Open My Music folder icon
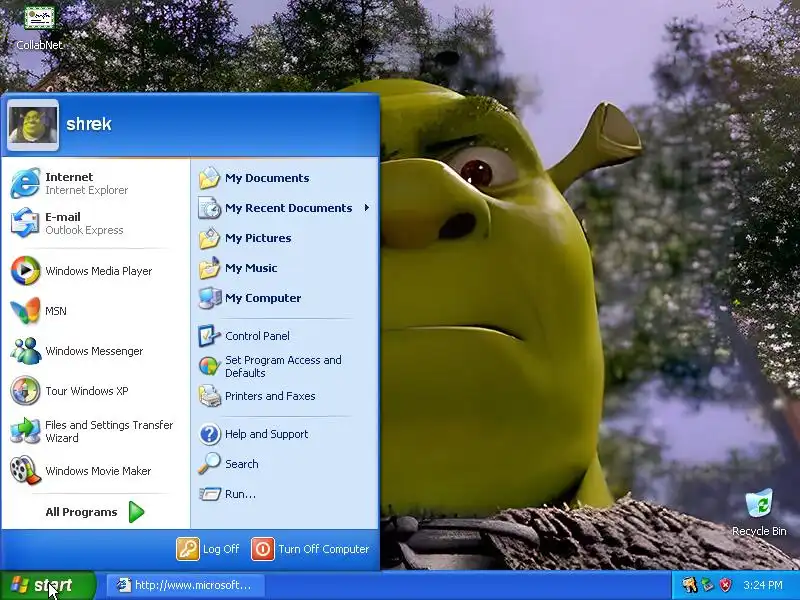800x600 pixels. [x=209, y=268]
